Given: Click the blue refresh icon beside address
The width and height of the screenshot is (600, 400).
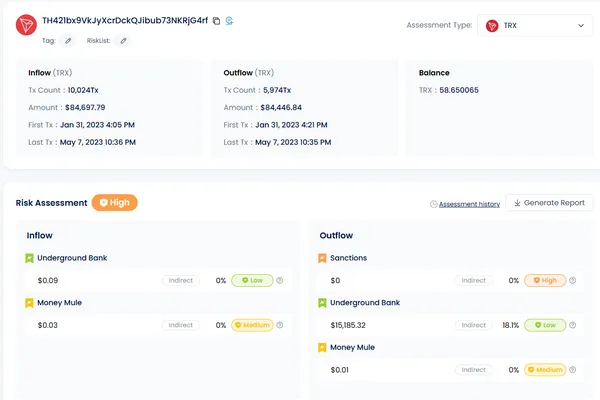Looking at the screenshot, I should point(230,20).
